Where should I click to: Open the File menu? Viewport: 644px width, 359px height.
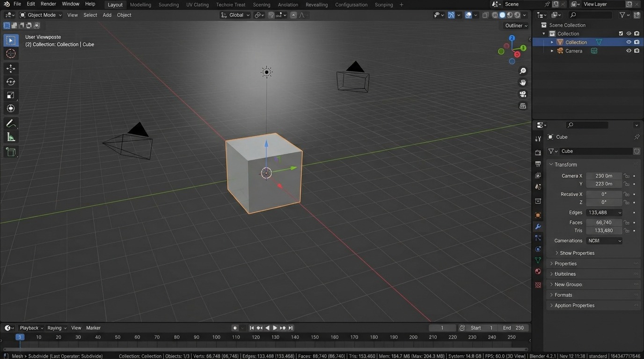point(17,4)
